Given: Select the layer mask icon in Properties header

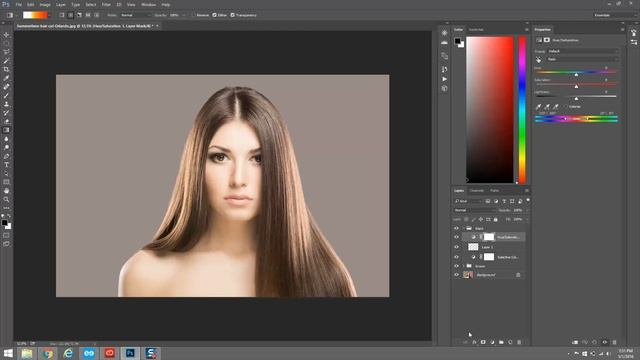Looking at the screenshot, I should (547, 40).
